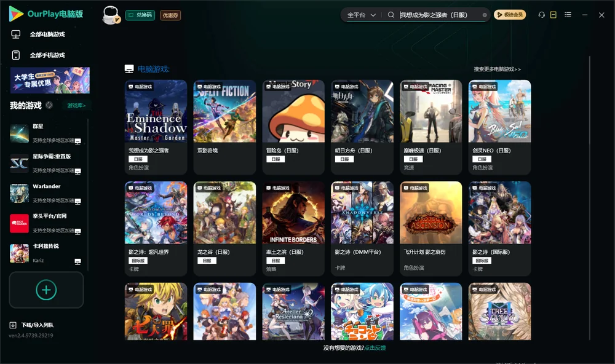Open the 下载/导入列队 queue
Image resolution: width=615 pixels, height=364 pixels.
pyautogui.click(x=32, y=325)
